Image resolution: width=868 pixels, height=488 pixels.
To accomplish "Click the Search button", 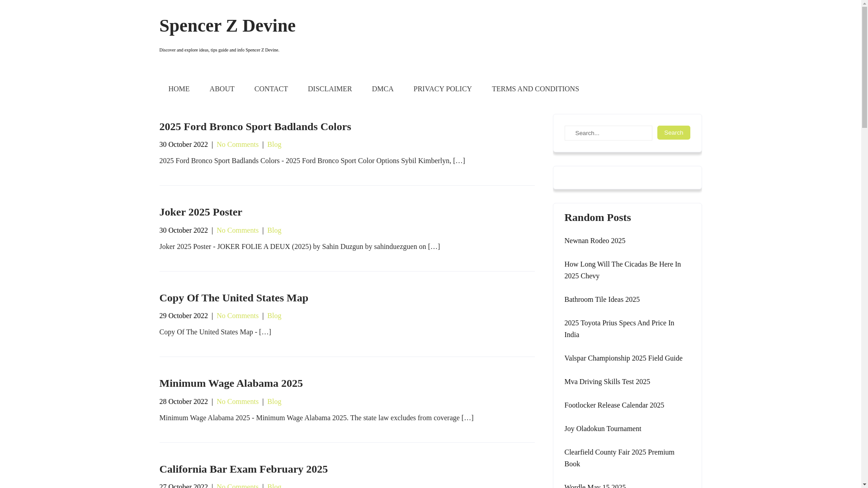I will pos(674,132).
